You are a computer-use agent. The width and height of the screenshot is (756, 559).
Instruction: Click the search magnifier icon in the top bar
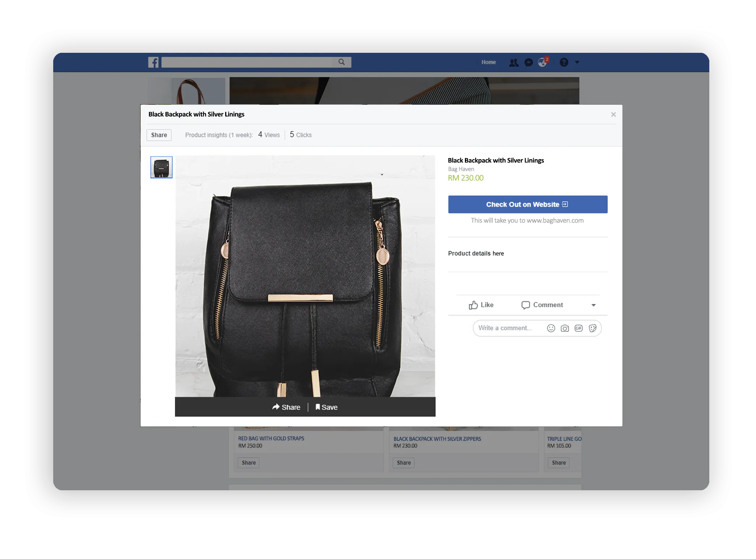[341, 62]
